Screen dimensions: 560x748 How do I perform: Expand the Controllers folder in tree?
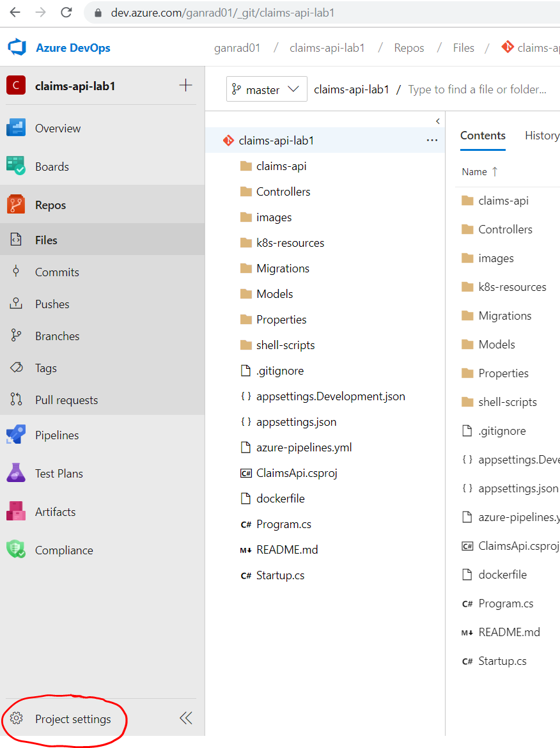[276, 192]
